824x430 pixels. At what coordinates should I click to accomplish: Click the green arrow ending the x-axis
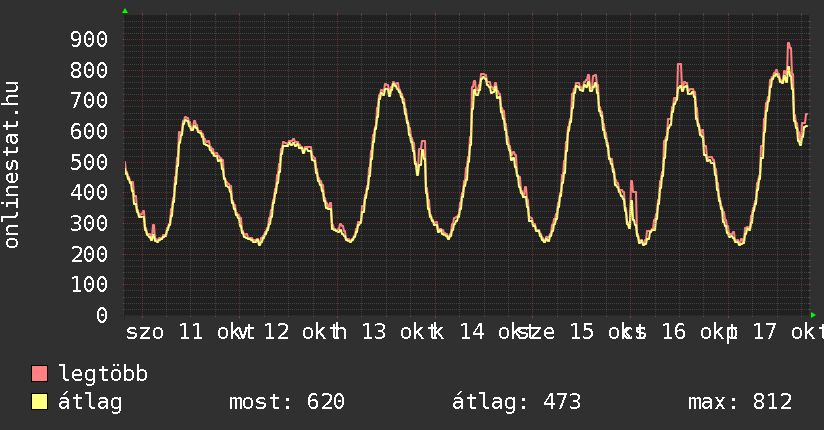coord(813,315)
